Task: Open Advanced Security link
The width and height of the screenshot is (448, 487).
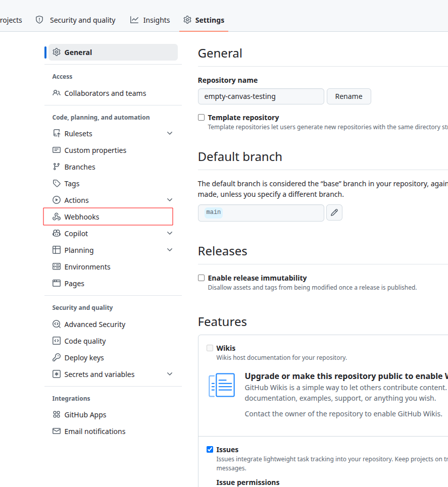Action: coord(113,324)
